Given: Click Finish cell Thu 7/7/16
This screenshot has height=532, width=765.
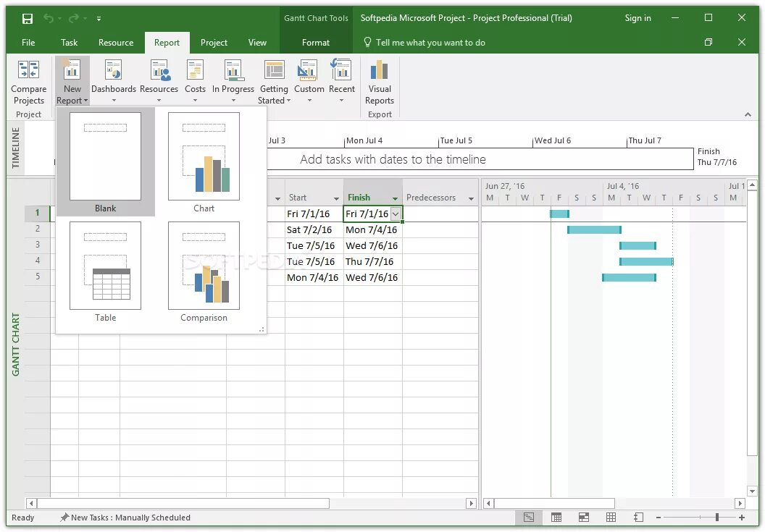Looking at the screenshot, I should (x=373, y=261).
